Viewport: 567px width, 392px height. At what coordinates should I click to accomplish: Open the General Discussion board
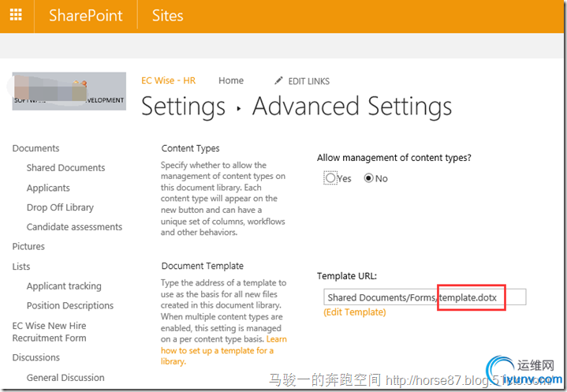point(65,378)
